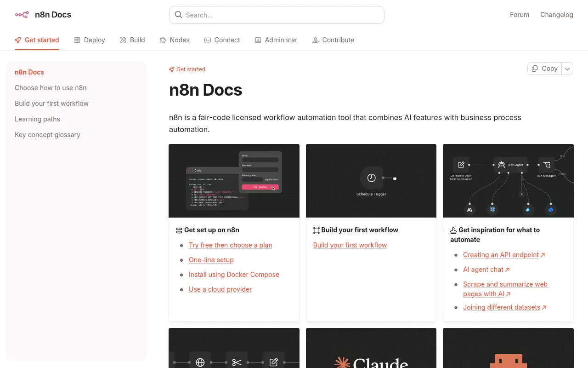The height and width of the screenshot is (368, 588).
Task: Click the Claude card thumbnail
Action: pyautogui.click(x=371, y=348)
